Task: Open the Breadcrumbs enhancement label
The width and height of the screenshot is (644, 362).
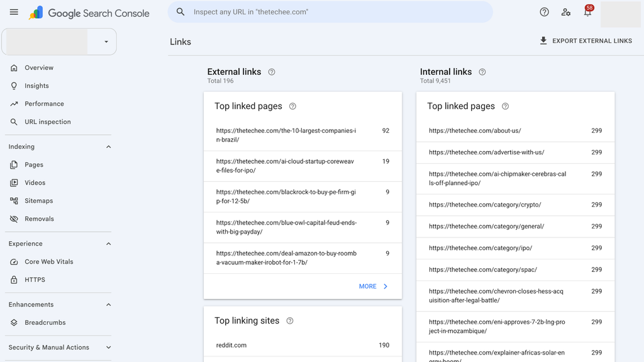Action: [x=45, y=322]
